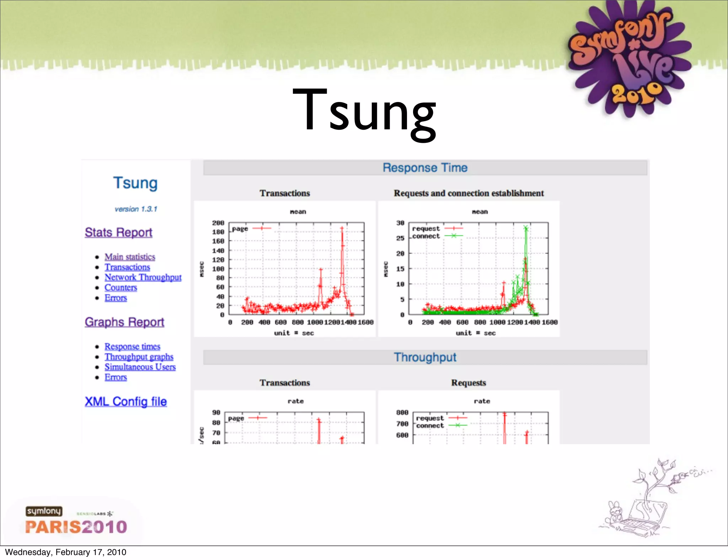Click the Simultaneous Users link
Screen dimensions: 728x560
coord(140,367)
